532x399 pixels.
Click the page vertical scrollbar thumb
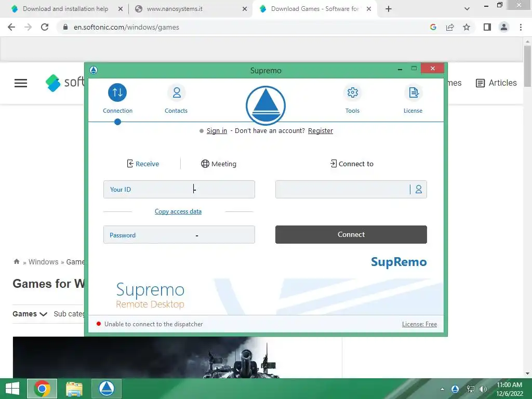pyautogui.click(x=527, y=66)
